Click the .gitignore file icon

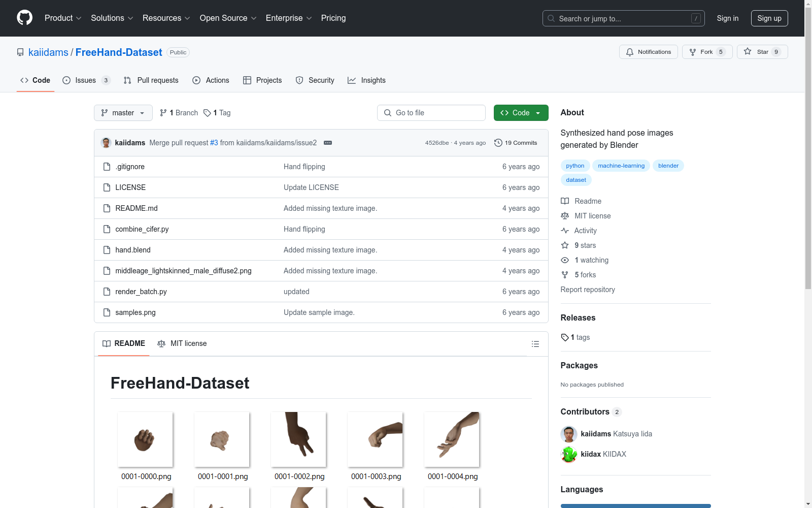pyautogui.click(x=107, y=167)
